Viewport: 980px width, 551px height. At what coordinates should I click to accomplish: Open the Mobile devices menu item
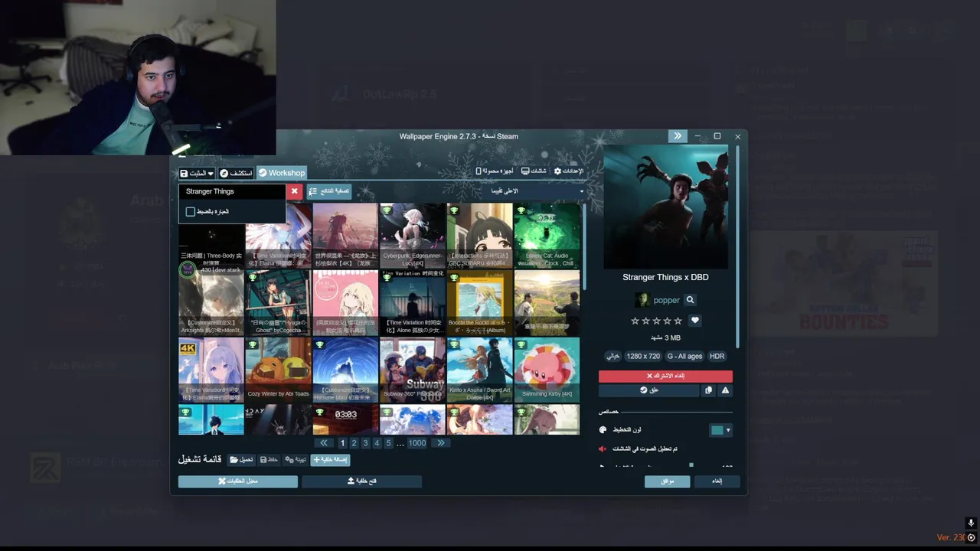(494, 171)
